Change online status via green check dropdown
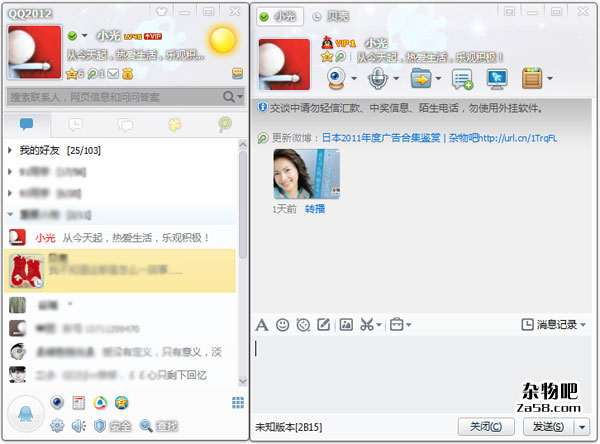Viewport: 600px width, 444px height. 77,36
